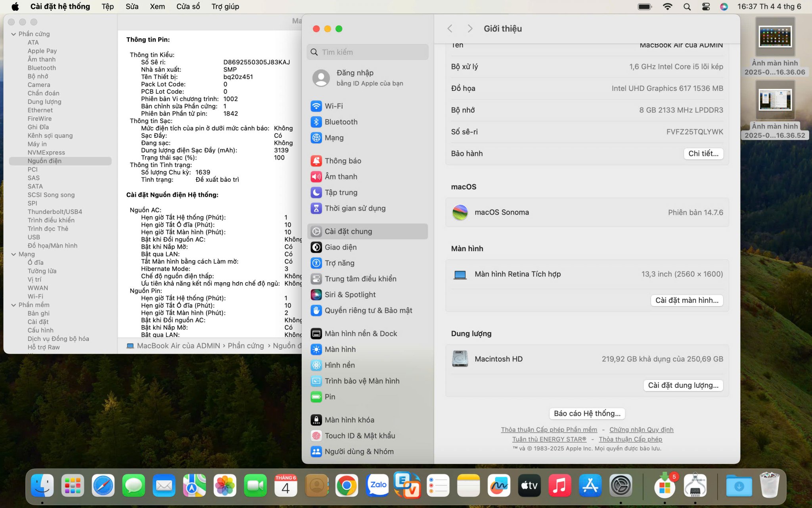This screenshot has height=508, width=812.
Task: Go back with the left chevron button
Action: pos(450,29)
